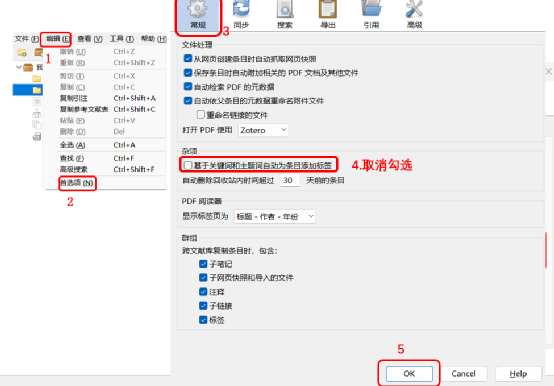This screenshot has height=386, width=554.
Task: Choose 首选项 (N) from the Edit menu
Action: (77, 183)
